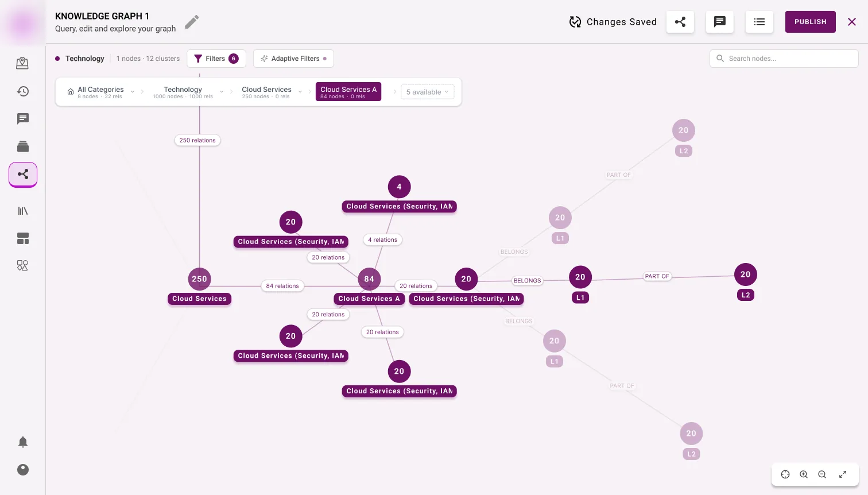Screen dimensions: 868x495
Task: Click the 4 relations edge label
Action: click(x=383, y=239)
